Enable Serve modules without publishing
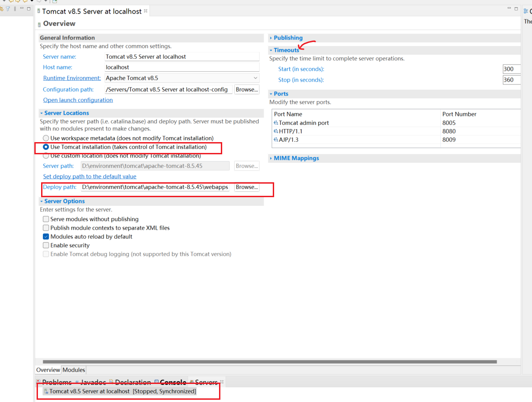The width and height of the screenshot is (532, 402). (x=46, y=219)
